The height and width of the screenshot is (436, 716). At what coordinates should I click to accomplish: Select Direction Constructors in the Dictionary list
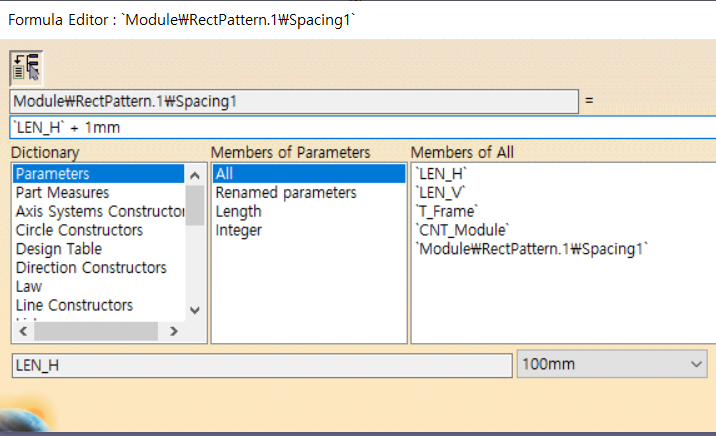pos(98,267)
